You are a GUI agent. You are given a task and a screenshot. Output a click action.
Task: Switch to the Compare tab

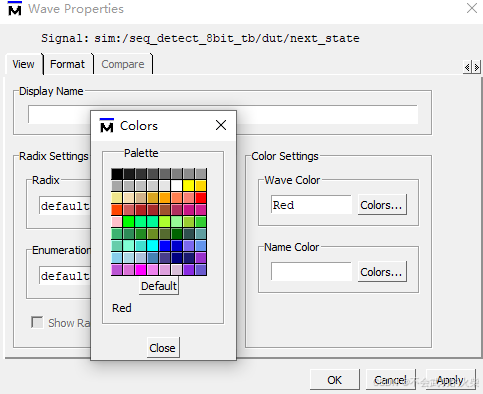[x=123, y=64]
